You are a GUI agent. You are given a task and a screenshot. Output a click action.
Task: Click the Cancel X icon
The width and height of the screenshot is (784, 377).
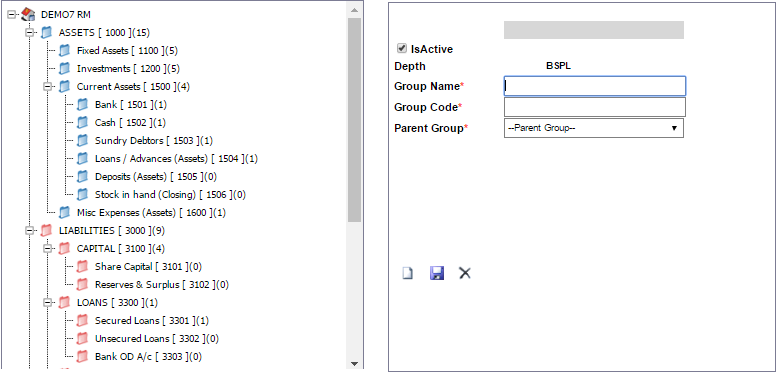pos(465,273)
